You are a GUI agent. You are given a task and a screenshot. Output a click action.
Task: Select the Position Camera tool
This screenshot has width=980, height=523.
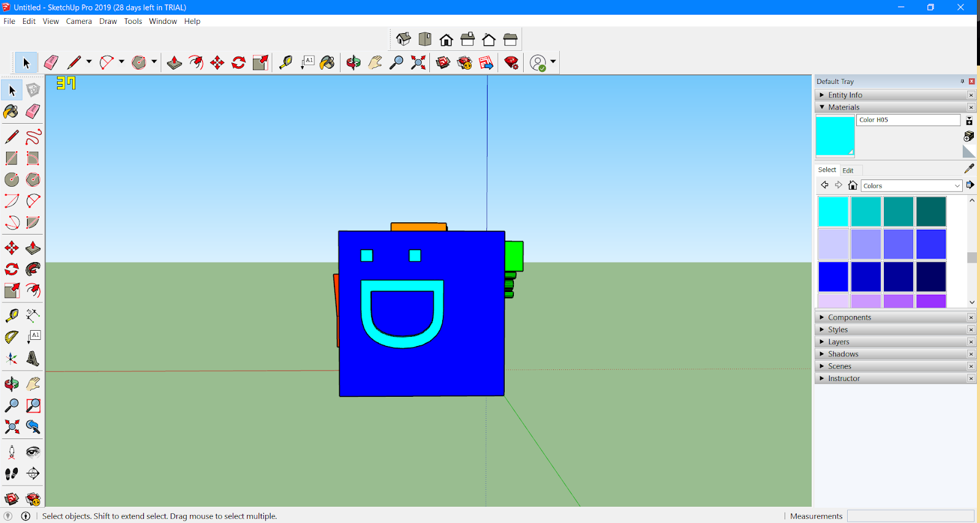tap(12, 452)
